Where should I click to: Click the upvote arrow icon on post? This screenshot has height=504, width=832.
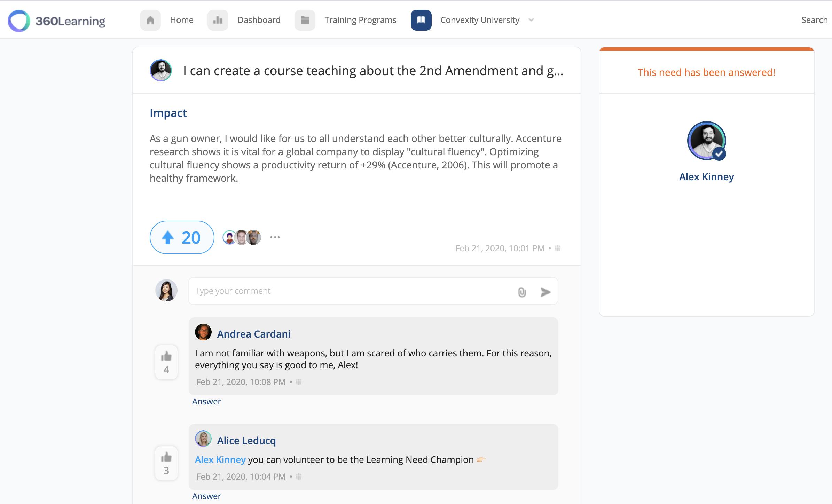[168, 237]
